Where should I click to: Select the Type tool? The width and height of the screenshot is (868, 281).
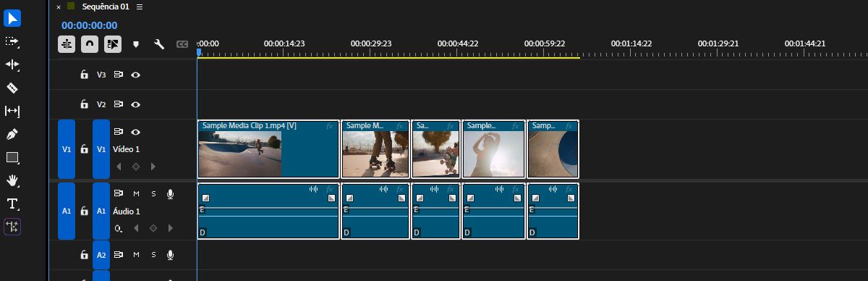[12, 204]
